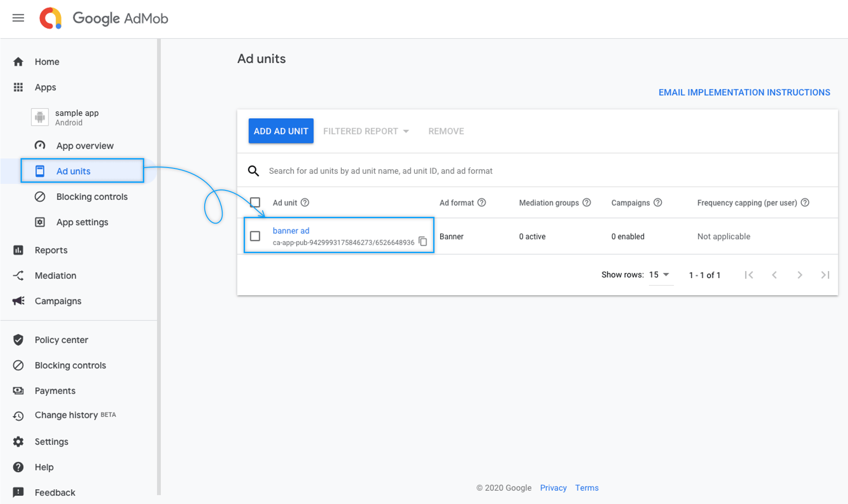The width and height of the screenshot is (848, 504).
Task: Open Email Implementation Instructions link
Action: 744,92
